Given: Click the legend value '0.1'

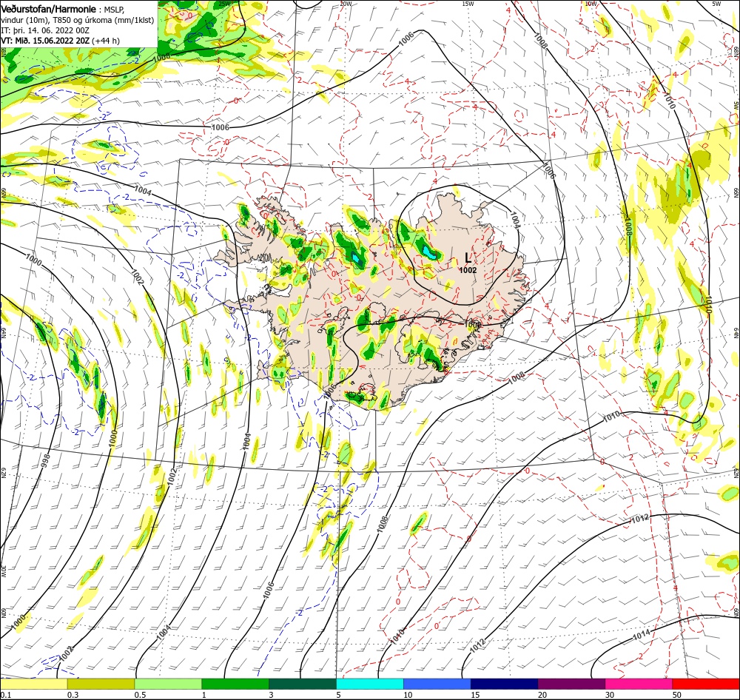Looking at the screenshot, I should coord(6,695).
